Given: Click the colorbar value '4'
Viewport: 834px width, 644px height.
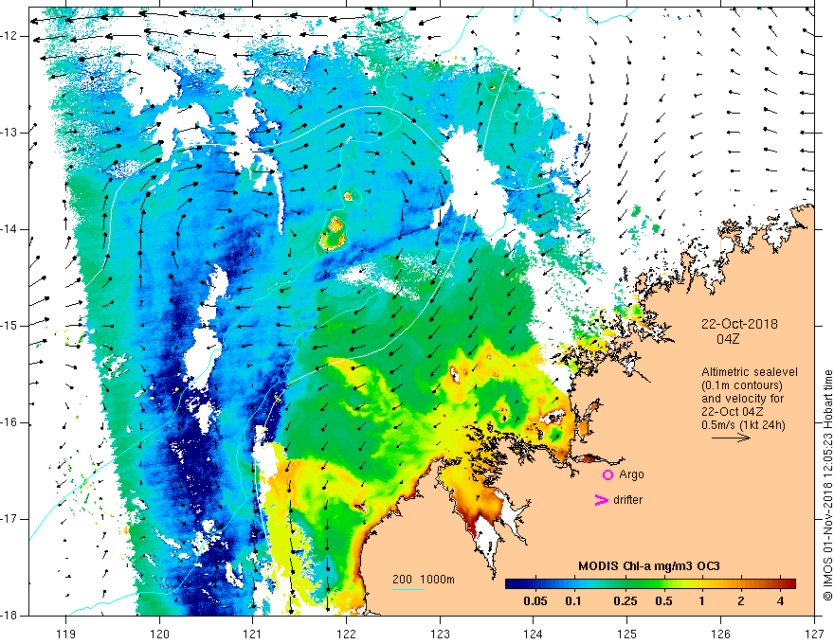Looking at the screenshot, I should click(x=780, y=601).
